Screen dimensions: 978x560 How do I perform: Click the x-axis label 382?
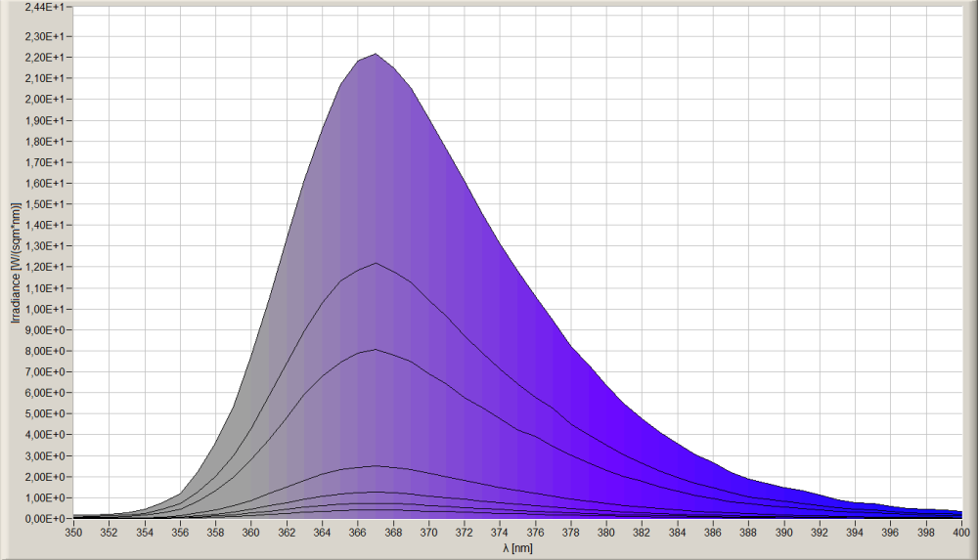(643, 533)
